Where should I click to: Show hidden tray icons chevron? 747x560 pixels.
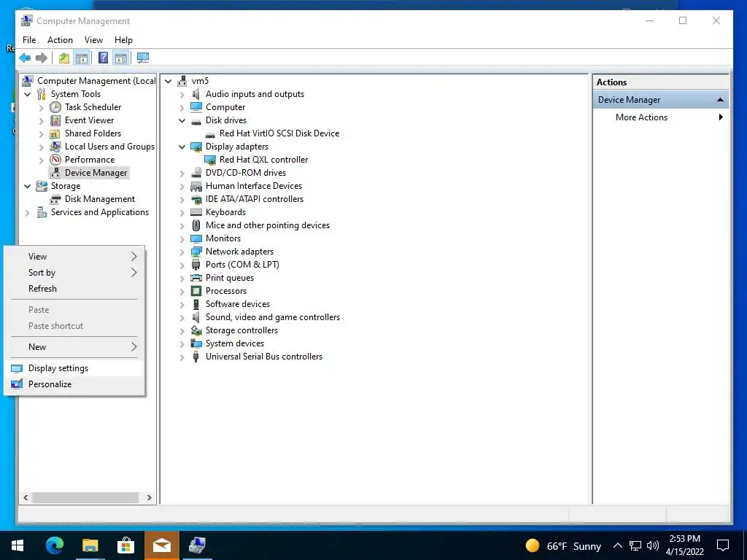617,545
